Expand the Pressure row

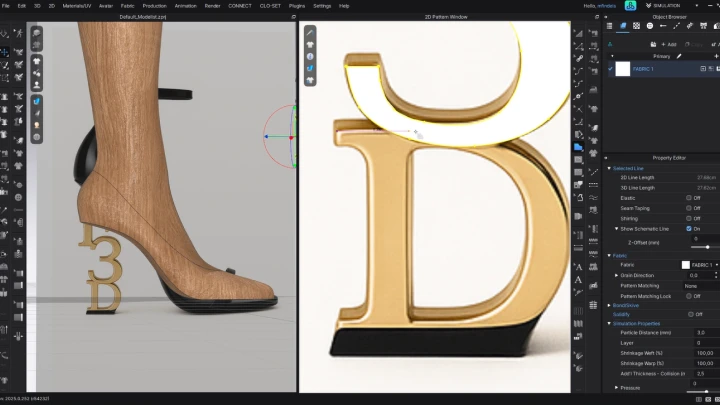[616, 388]
